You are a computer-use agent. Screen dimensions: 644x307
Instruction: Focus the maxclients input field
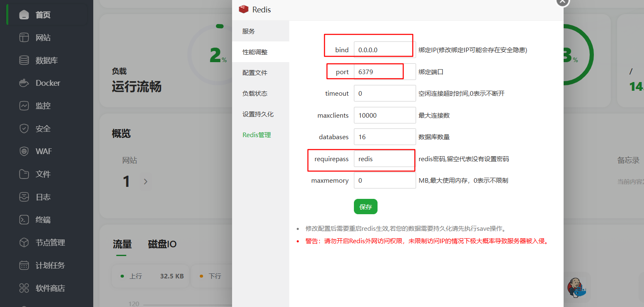(385, 115)
